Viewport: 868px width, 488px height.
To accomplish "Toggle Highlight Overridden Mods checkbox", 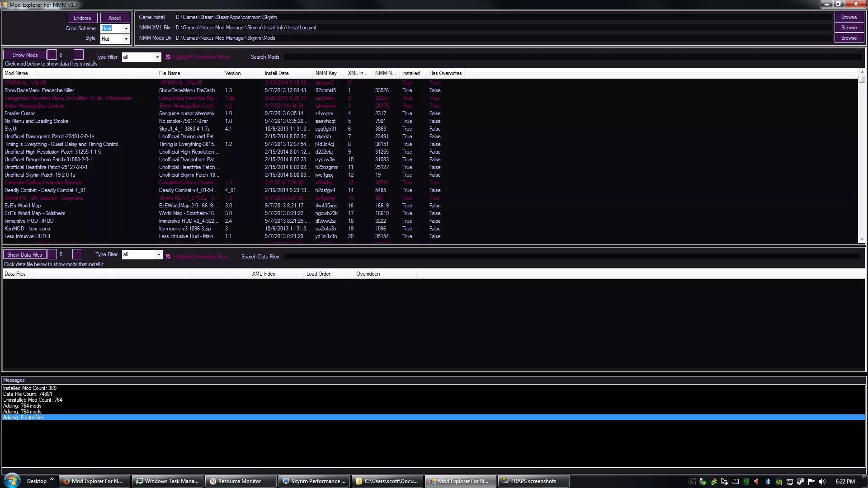I will pyautogui.click(x=168, y=57).
